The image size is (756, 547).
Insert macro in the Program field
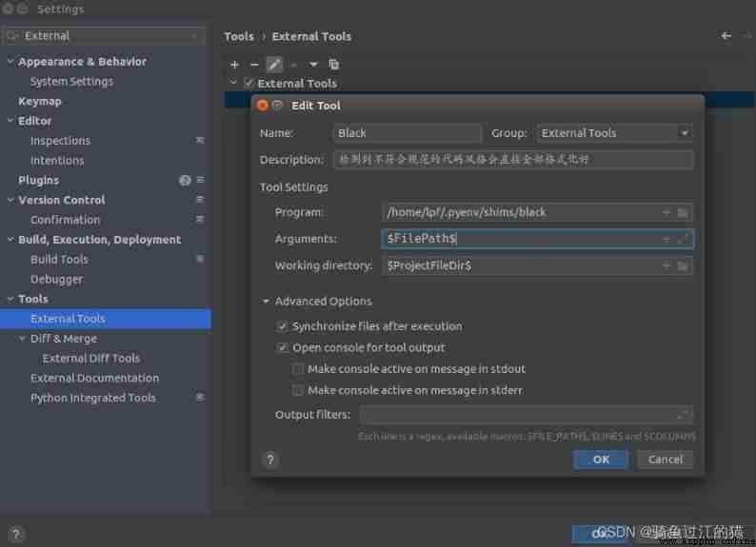pyautogui.click(x=666, y=212)
